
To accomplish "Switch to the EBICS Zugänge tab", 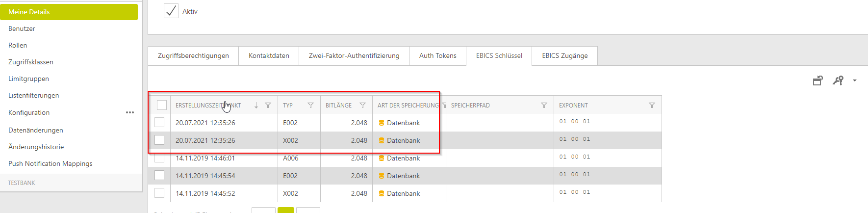I will [x=564, y=55].
